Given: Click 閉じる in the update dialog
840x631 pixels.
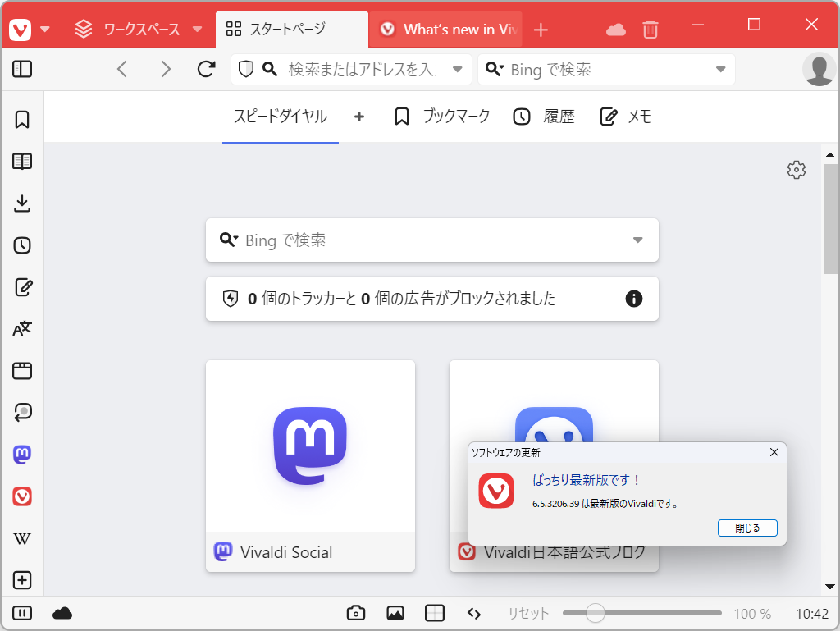Looking at the screenshot, I should click(746, 528).
